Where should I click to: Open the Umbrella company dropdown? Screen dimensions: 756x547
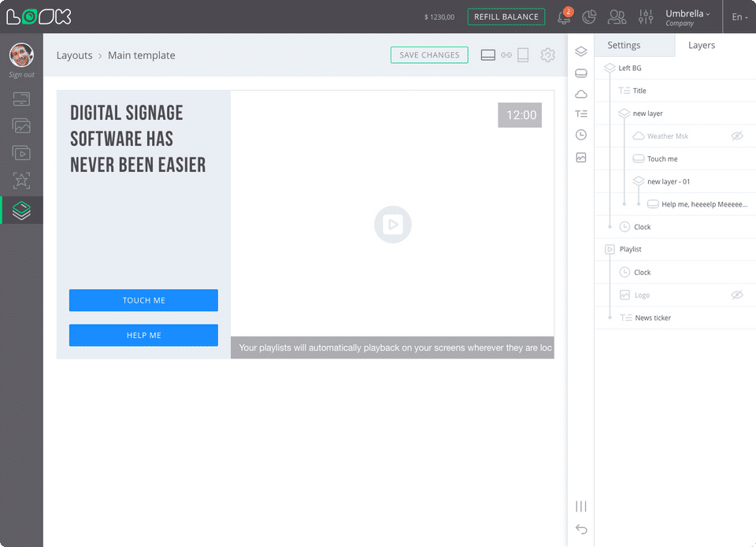click(687, 17)
